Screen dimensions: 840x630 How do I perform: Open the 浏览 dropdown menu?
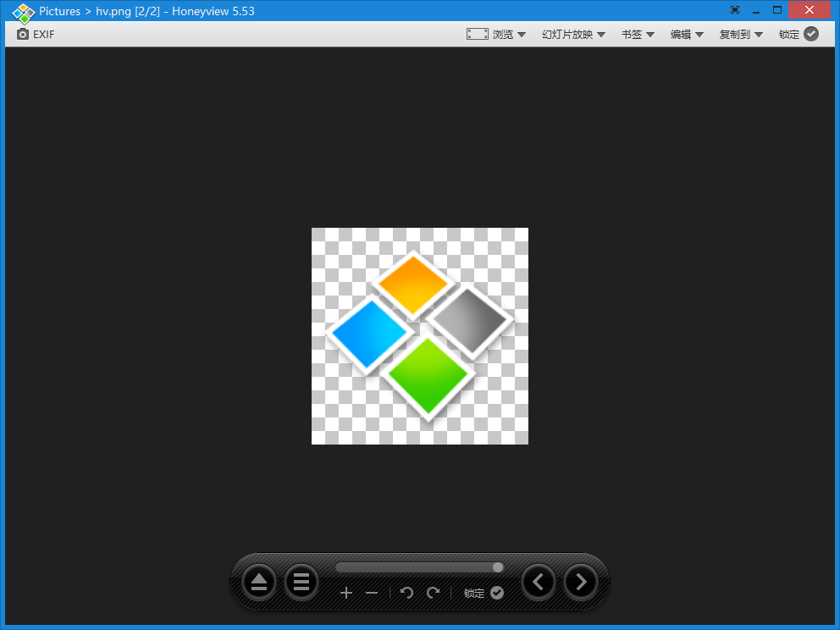point(509,34)
